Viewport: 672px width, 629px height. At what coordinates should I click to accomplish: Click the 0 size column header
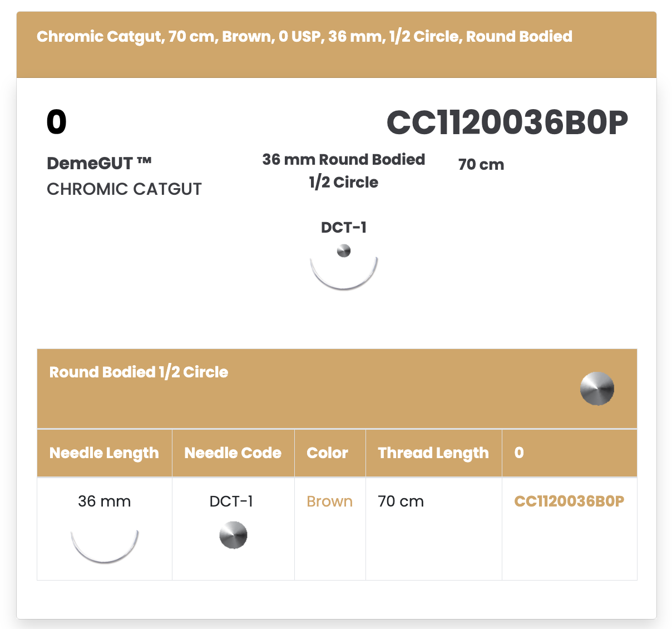coord(570,453)
